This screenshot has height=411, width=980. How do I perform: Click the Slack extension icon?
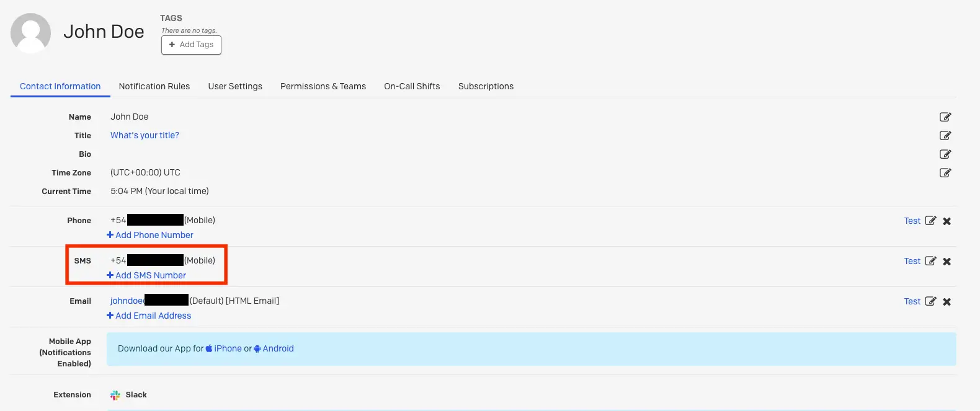click(115, 395)
